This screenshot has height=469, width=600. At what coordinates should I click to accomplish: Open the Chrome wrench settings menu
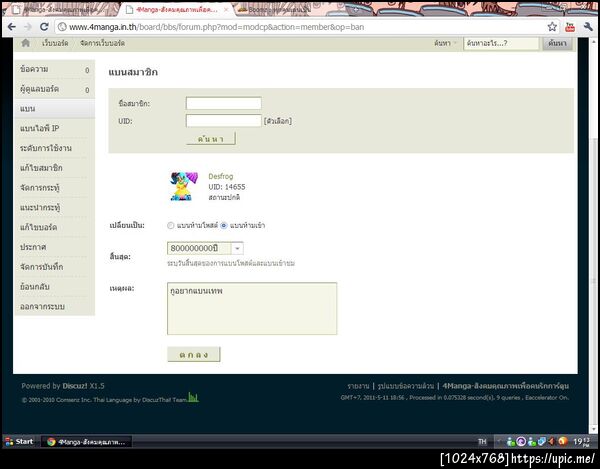point(588,27)
